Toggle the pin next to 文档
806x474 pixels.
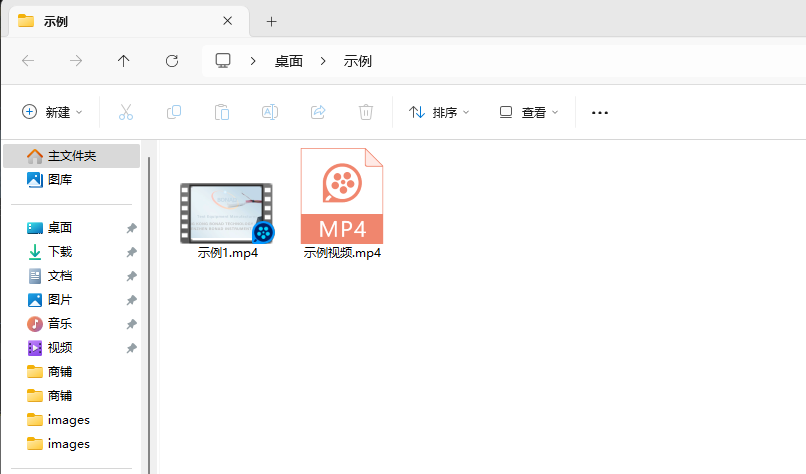[132, 276]
